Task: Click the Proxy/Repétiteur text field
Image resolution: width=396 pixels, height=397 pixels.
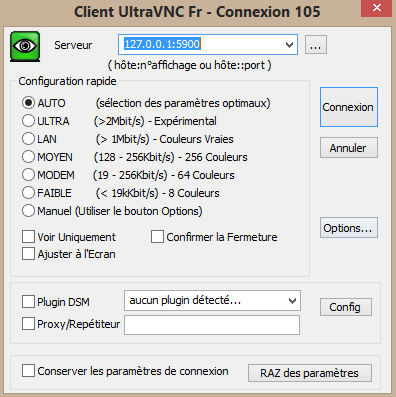Action: [x=212, y=325]
